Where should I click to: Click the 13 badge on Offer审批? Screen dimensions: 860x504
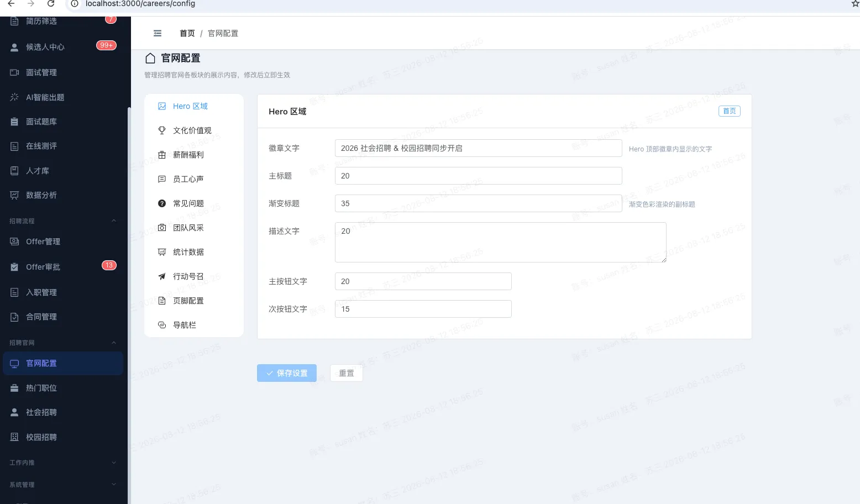coord(109,265)
